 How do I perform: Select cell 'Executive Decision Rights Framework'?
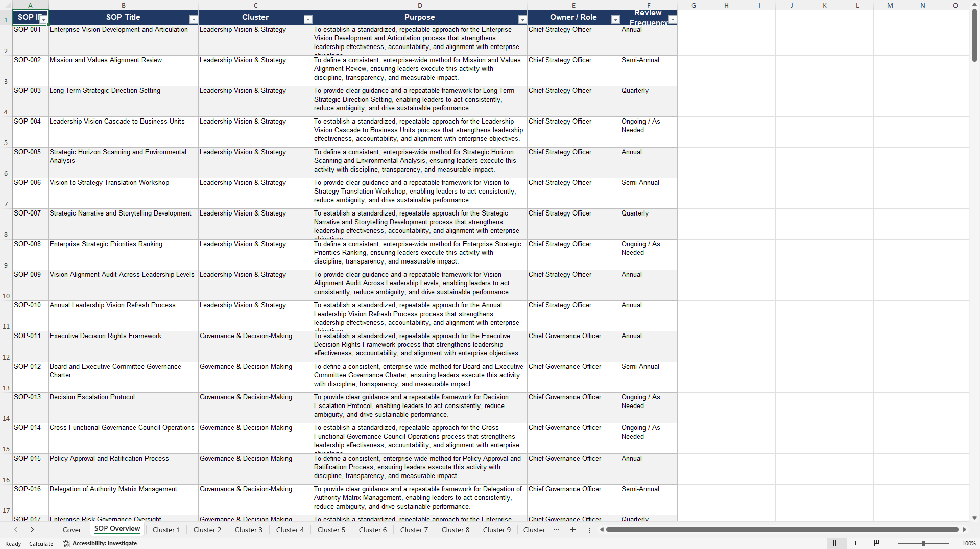tap(123, 347)
